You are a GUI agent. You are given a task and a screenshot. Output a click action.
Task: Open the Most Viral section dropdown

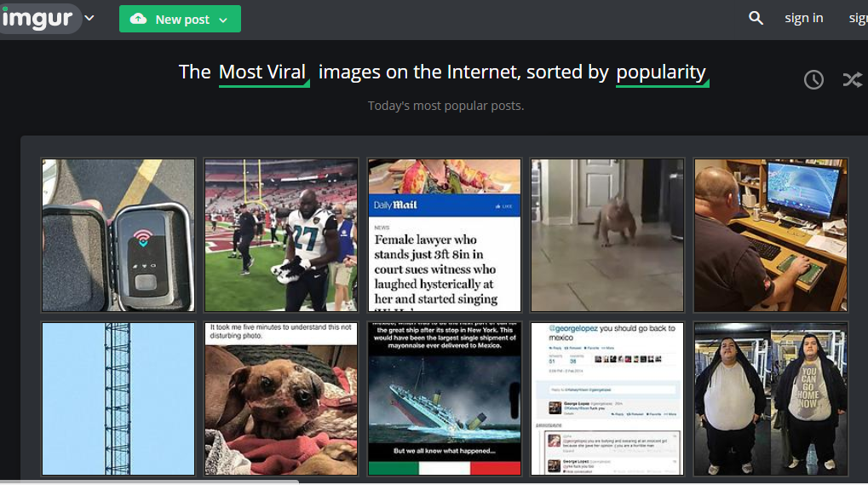(263, 72)
